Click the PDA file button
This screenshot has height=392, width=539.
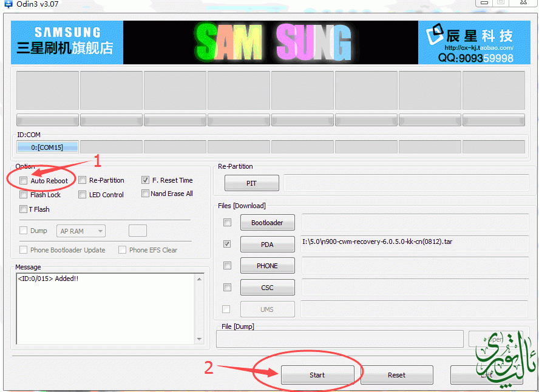(x=268, y=245)
